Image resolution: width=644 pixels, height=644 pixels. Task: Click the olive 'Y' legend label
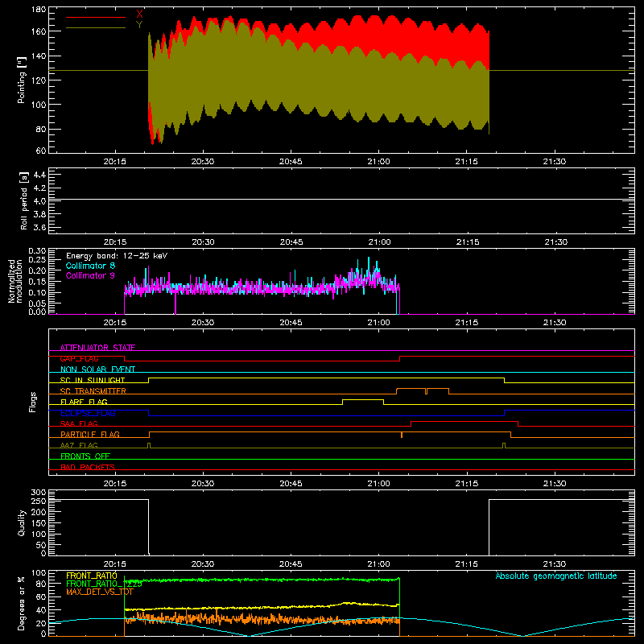pyautogui.click(x=139, y=25)
